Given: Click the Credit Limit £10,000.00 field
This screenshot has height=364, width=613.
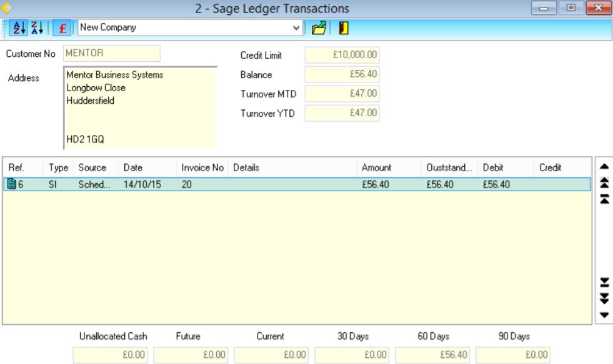Looking at the screenshot, I should click(x=342, y=55).
